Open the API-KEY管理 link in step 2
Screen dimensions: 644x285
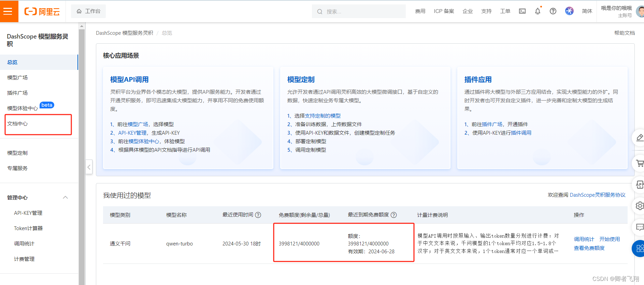(132, 133)
